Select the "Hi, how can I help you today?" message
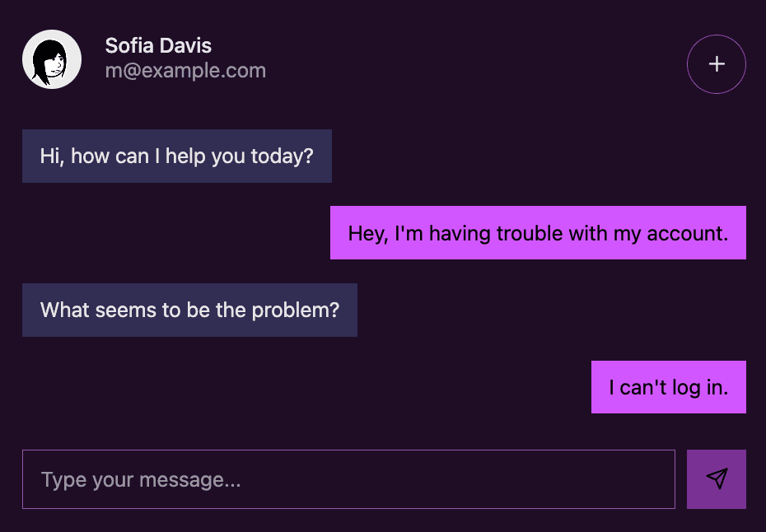Viewport: 766px width, 532px height. (x=177, y=156)
